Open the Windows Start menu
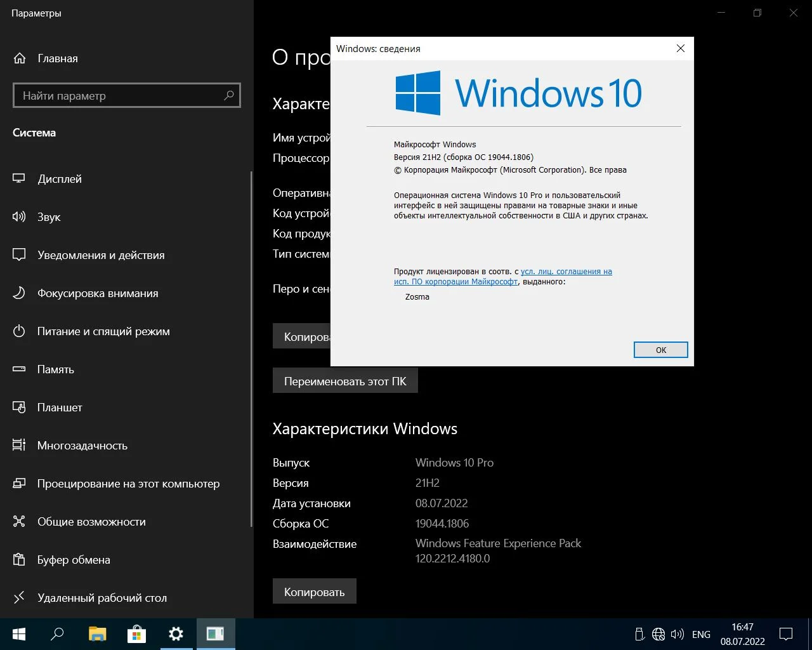This screenshot has width=812, height=650. click(19, 634)
